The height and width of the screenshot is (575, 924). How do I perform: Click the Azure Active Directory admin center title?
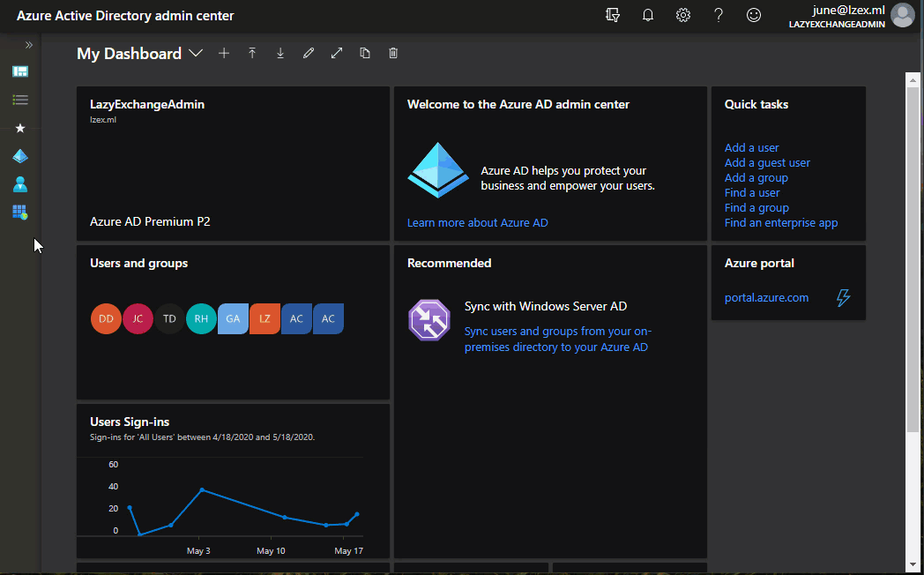tap(125, 16)
